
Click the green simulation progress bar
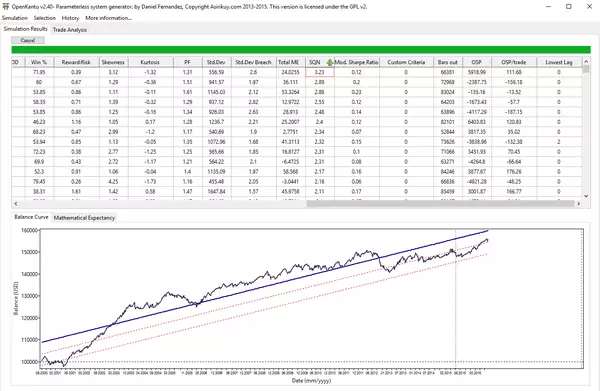301,50
